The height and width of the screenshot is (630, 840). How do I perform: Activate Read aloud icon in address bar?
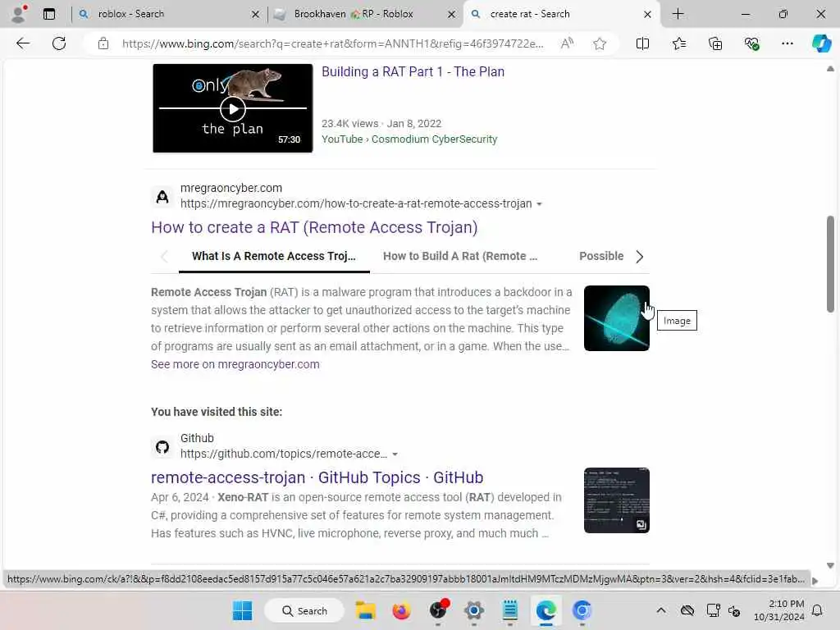tap(567, 43)
